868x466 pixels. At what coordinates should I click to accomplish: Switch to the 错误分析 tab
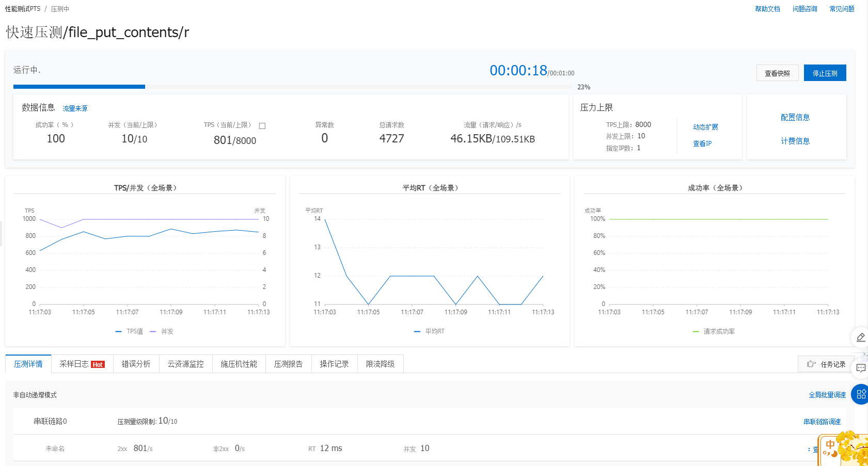point(136,364)
